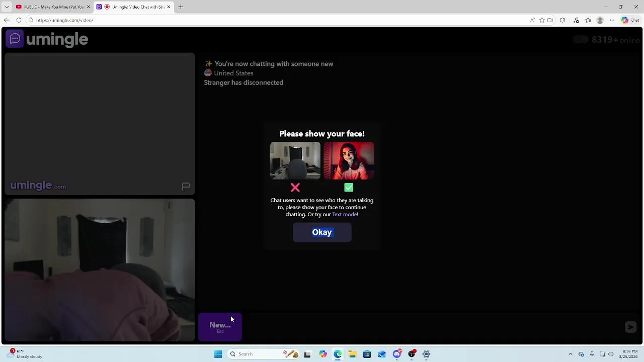Click the United States country text

tap(233, 73)
